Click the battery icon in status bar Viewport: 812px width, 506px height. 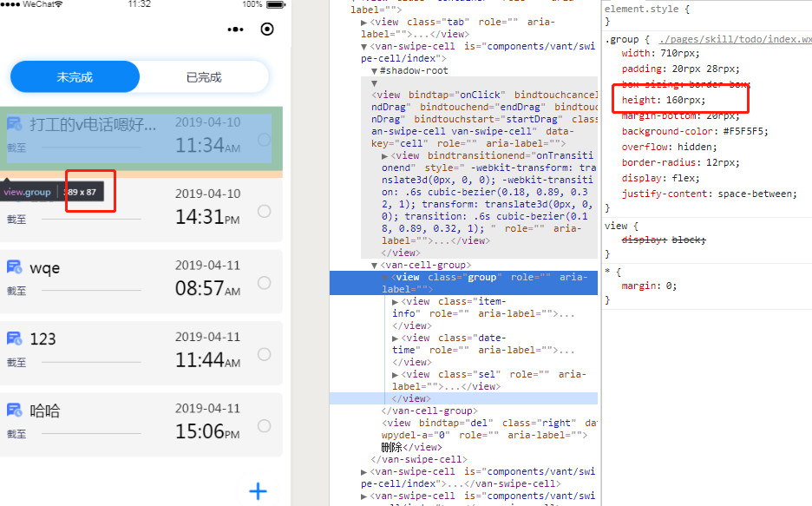pos(276,4)
